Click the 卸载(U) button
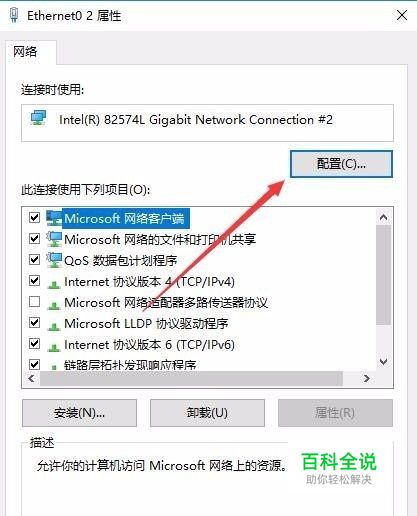The width and height of the screenshot is (417, 516). [x=207, y=413]
